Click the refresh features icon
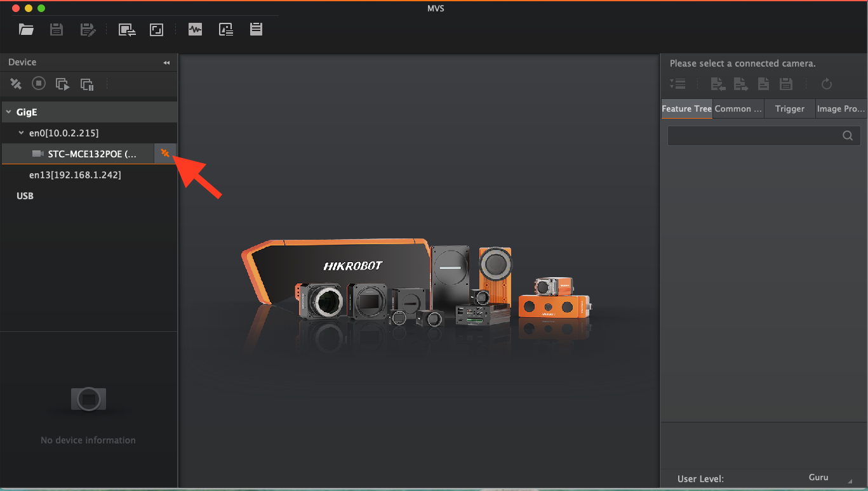 tap(826, 84)
